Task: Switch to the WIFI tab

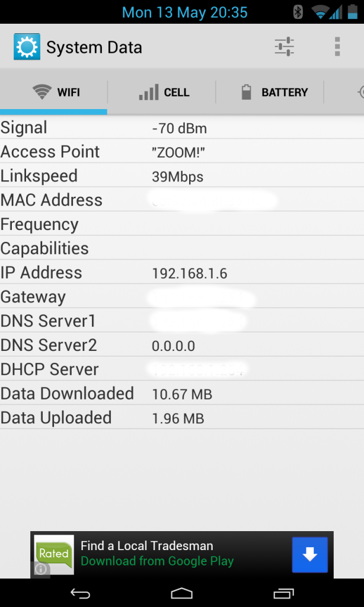Action: [56, 92]
